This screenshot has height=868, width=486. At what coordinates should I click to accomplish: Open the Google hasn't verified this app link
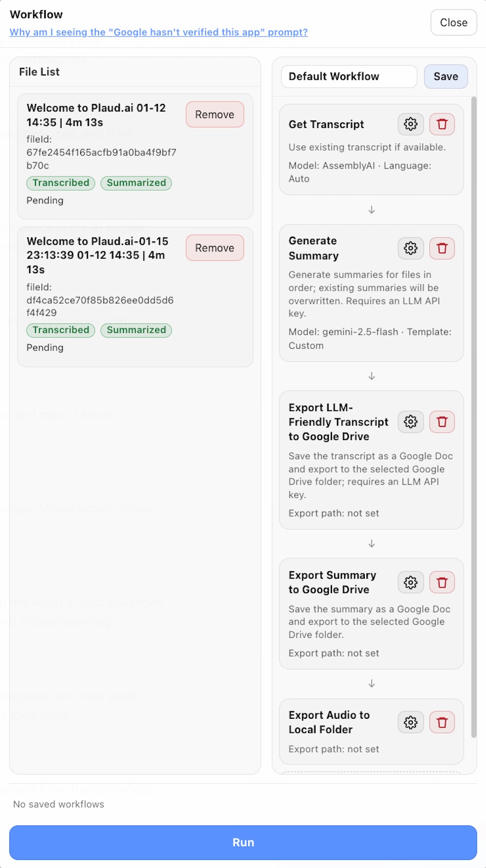point(158,32)
